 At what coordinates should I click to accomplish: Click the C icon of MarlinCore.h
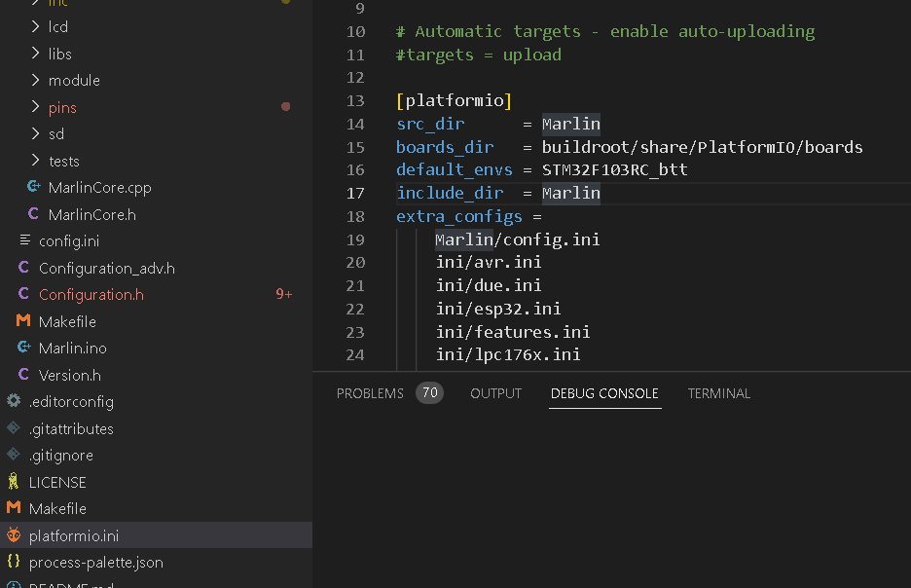click(x=34, y=214)
